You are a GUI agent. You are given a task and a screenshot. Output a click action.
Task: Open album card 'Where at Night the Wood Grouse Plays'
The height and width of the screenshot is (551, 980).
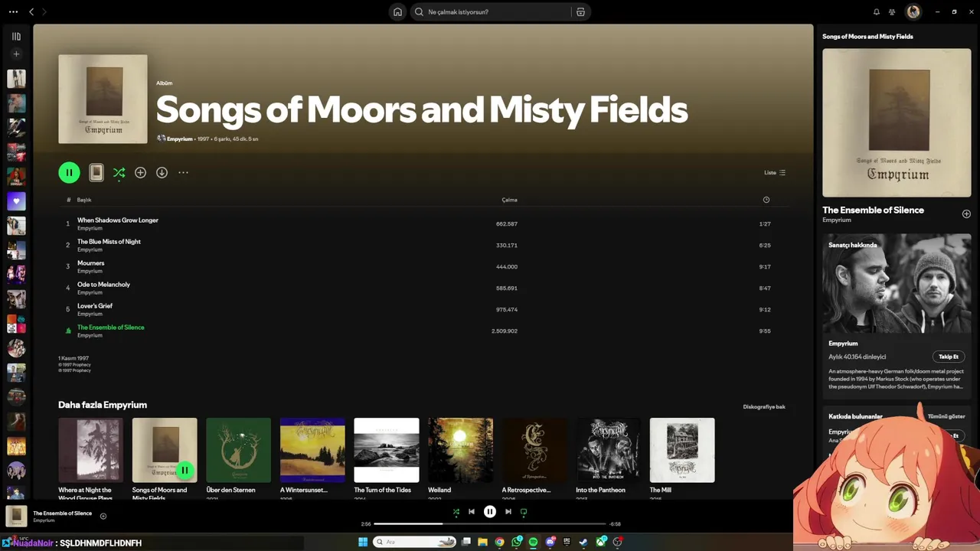(x=90, y=458)
